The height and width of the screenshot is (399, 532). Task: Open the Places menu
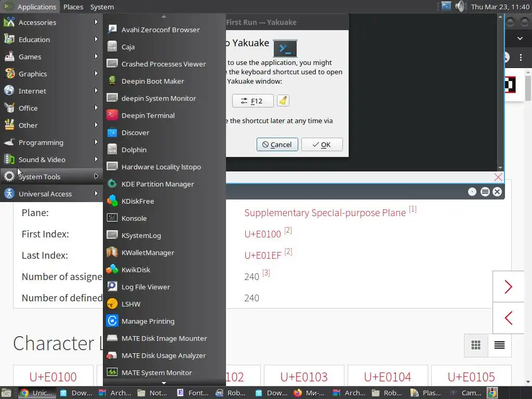click(73, 6)
